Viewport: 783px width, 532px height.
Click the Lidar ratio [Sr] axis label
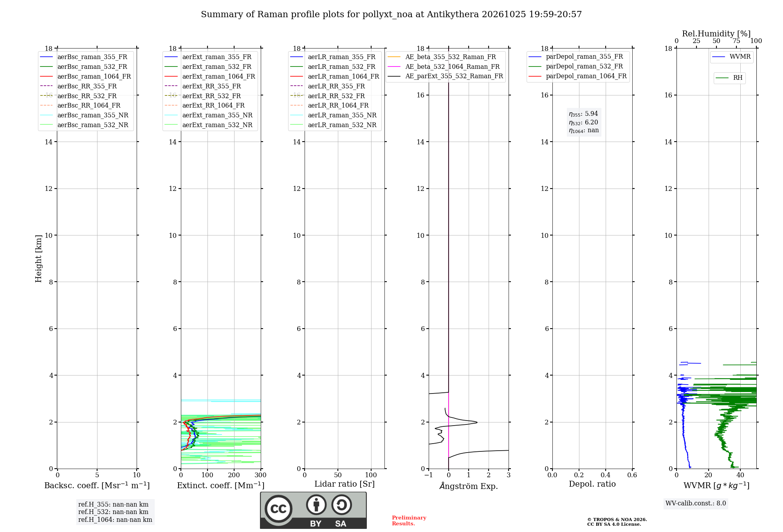point(345,484)
